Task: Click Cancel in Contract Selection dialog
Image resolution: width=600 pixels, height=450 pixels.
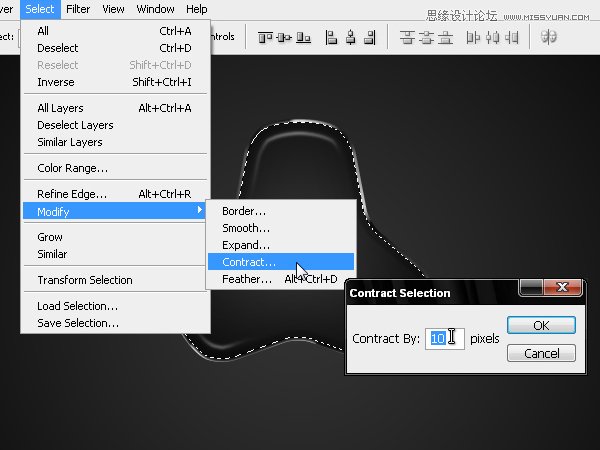Action: [541, 353]
